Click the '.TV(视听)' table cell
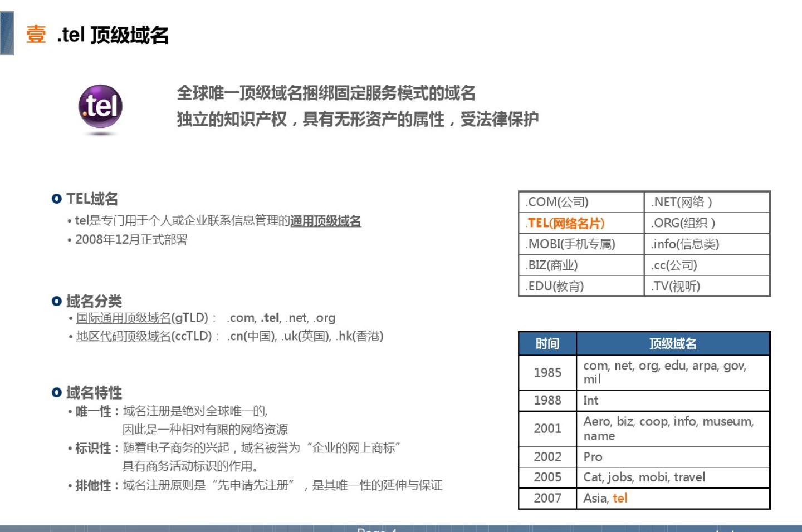Screen dimensions: 802x532 [x=707, y=286]
